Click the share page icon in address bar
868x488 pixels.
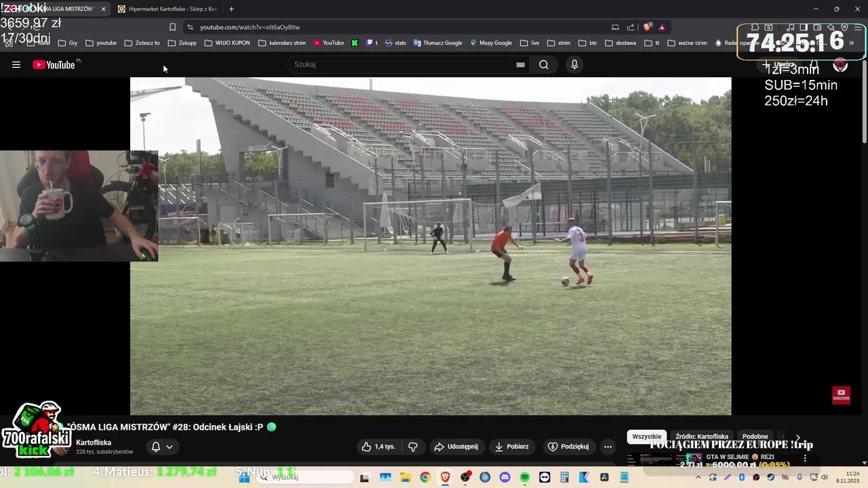(x=631, y=27)
